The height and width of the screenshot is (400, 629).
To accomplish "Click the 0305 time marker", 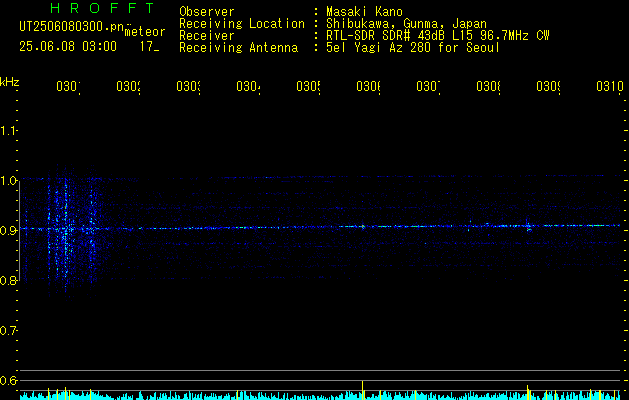I will coord(308,86).
